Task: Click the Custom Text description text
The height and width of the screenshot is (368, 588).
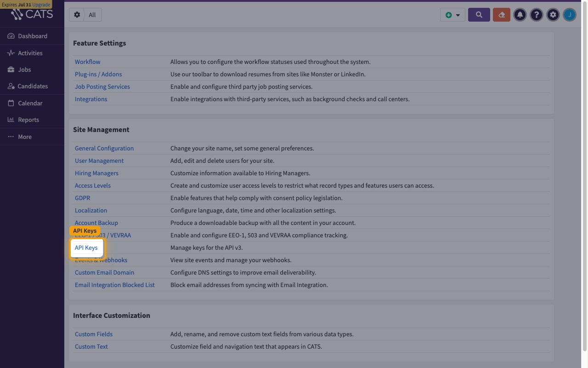Action: point(246,346)
